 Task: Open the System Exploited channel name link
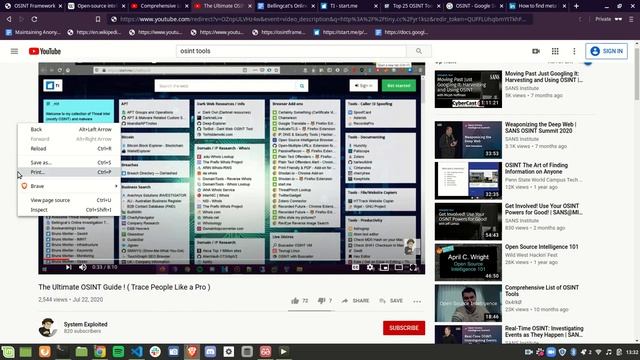click(x=85, y=324)
